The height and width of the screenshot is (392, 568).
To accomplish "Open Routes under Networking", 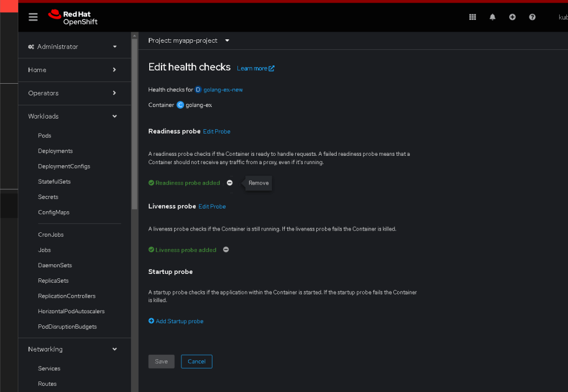I will [48, 384].
